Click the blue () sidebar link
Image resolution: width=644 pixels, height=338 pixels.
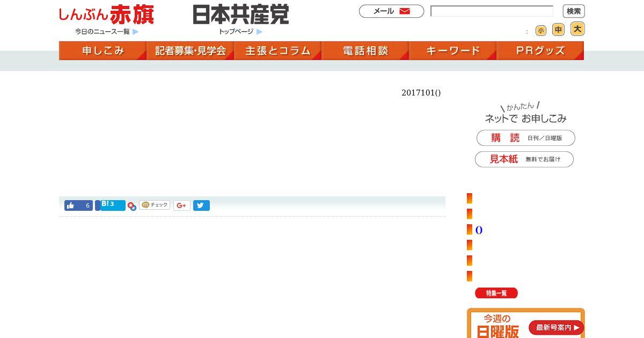tap(479, 230)
